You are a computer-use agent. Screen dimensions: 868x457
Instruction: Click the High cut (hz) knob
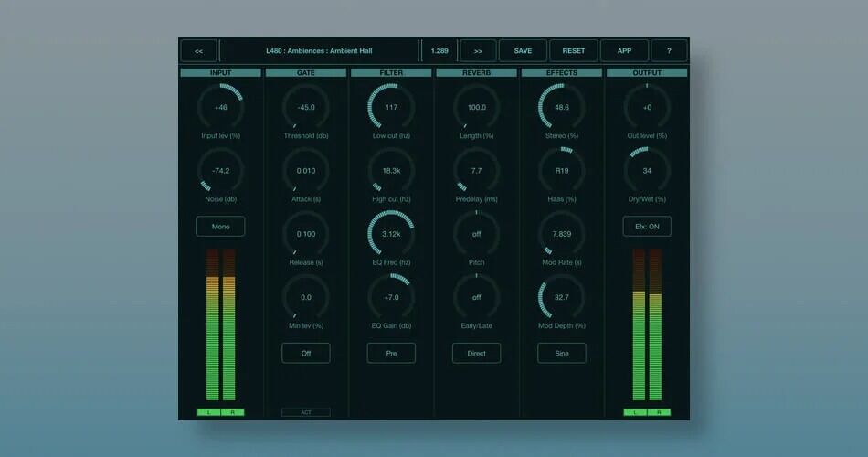[391, 171]
